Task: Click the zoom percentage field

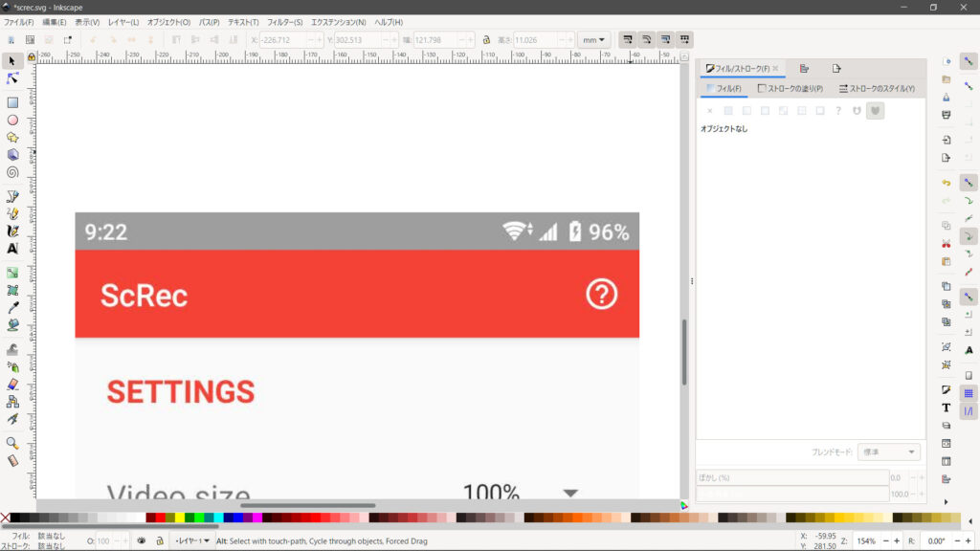Action: point(866,541)
